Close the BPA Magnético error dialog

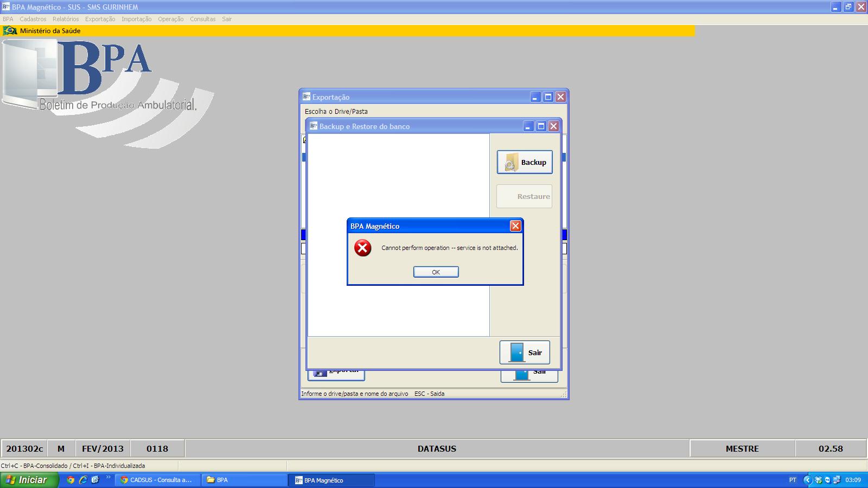pyautogui.click(x=515, y=226)
